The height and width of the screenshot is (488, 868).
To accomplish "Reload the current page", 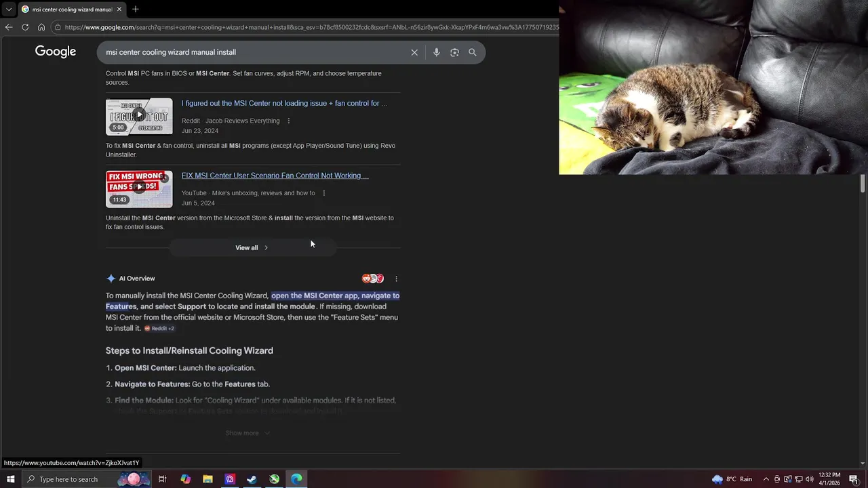I will (25, 27).
